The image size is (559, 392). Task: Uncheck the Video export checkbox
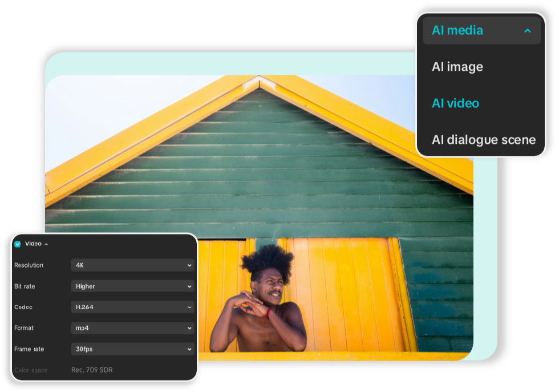[18, 244]
